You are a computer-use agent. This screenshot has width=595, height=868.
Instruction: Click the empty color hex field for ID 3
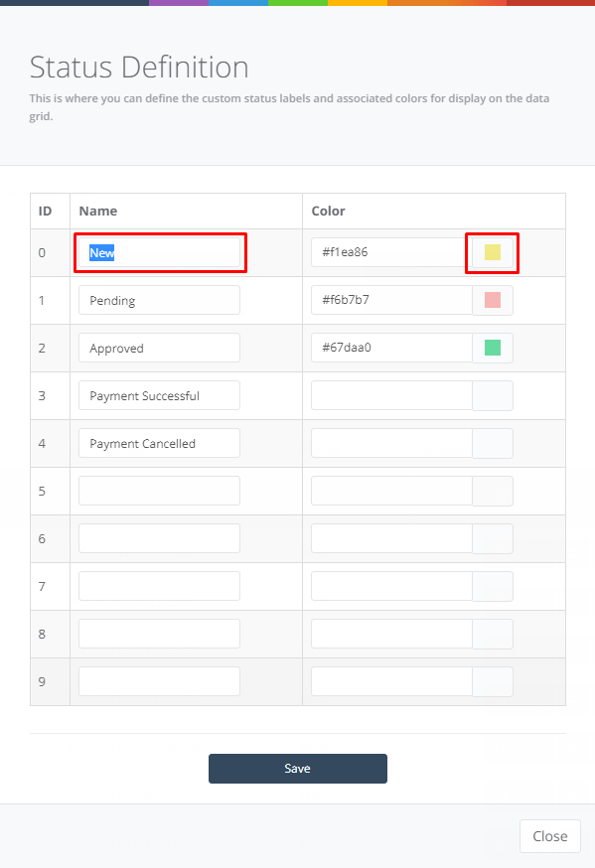coord(392,395)
